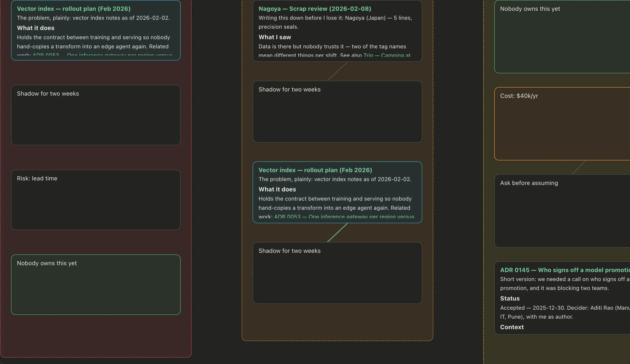Select the Risk: lead time card
The height and width of the screenshot is (364, 630).
(96, 200)
